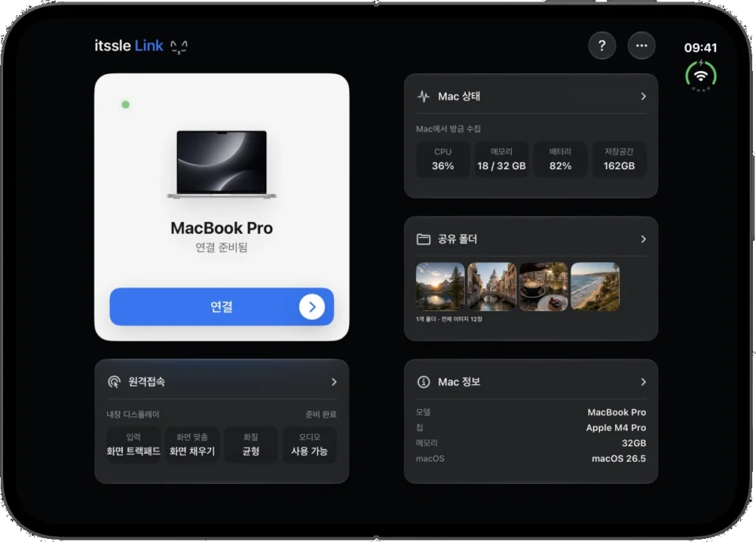Open the Mac 정보 header
The width and height of the screenshot is (756, 542).
tap(531, 382)
